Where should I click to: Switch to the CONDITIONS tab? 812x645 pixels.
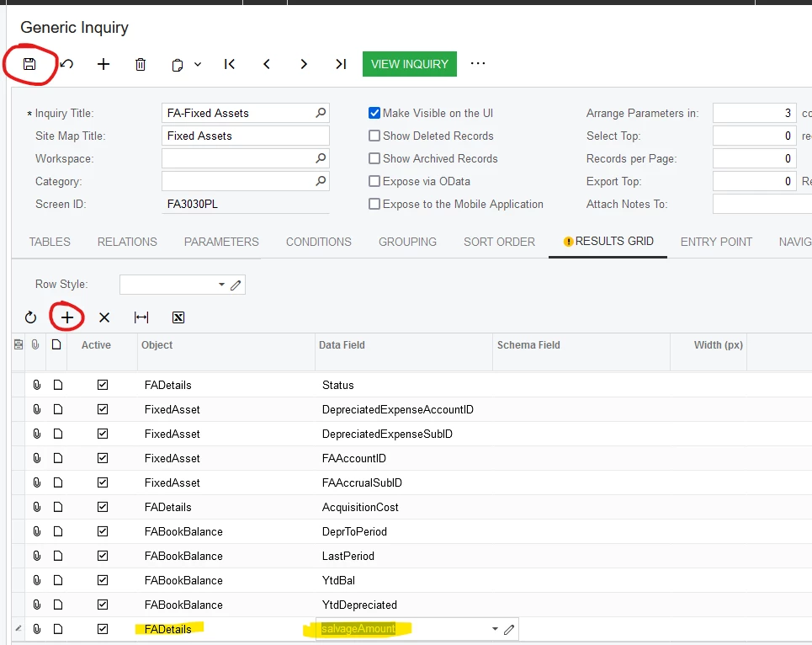coord(318,242)
